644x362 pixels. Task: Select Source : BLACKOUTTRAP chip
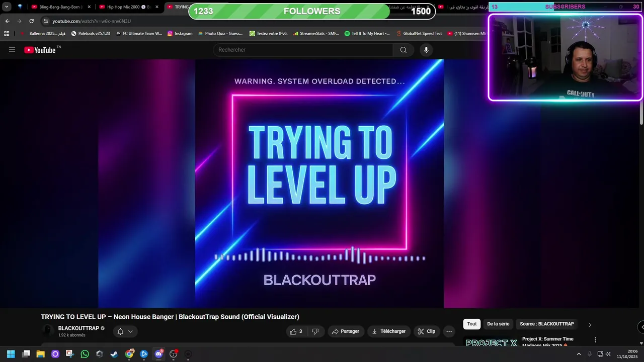(547, 324)
